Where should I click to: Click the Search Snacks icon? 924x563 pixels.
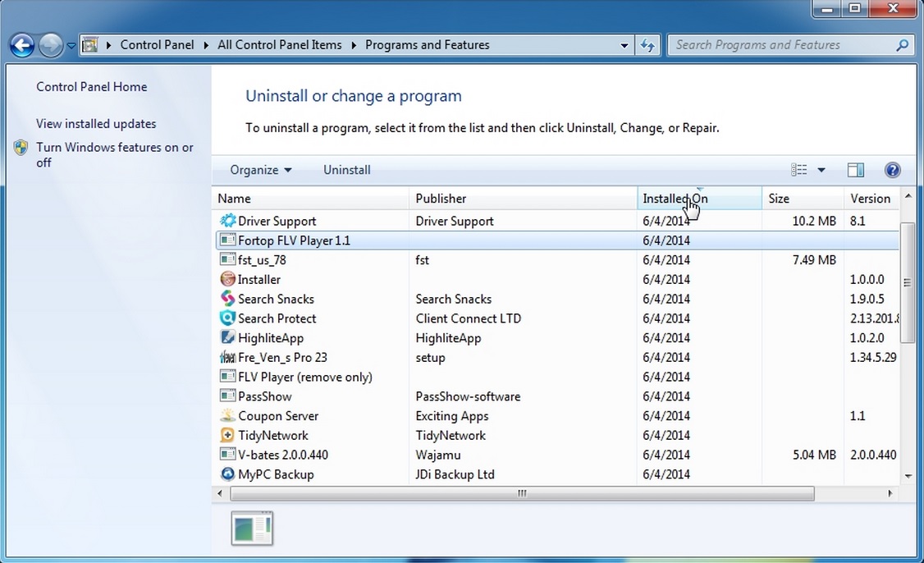point(227,299)
